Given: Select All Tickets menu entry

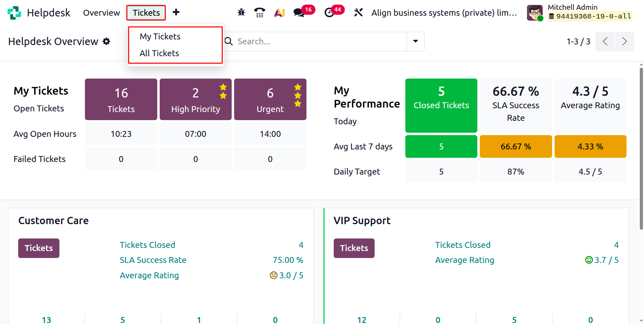Looking at the screenshot, I should [x=159, y=53].
